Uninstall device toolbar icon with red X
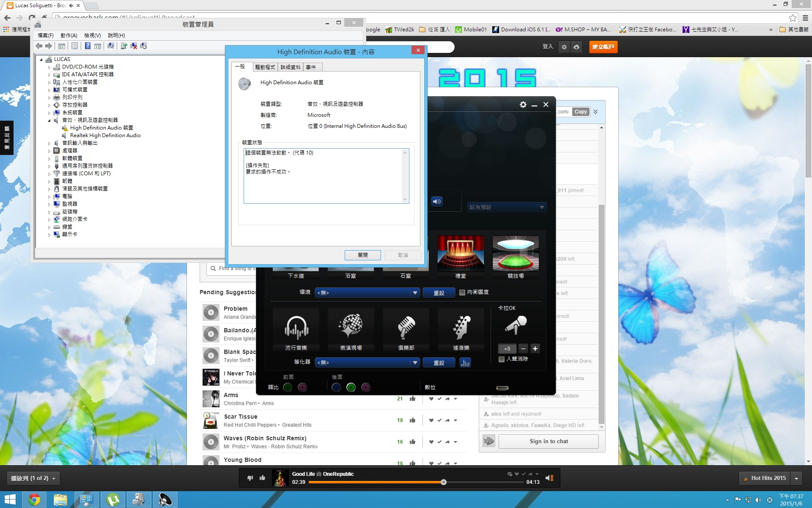Image resolution: width=812 pixels, height=508 pixels. coord(134,46)
